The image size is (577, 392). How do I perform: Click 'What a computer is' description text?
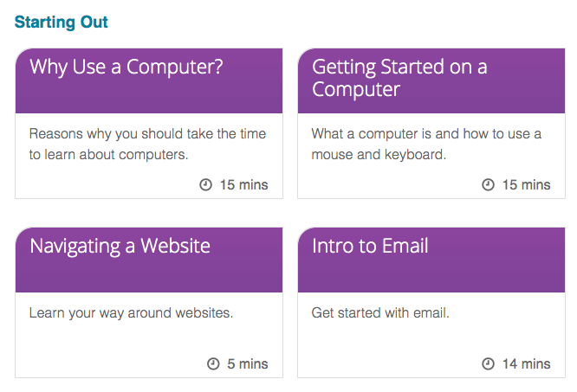tap(426, 144)
